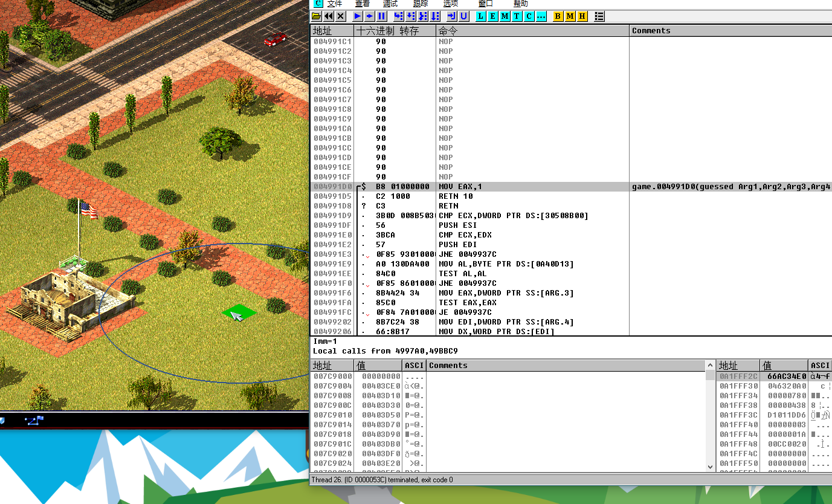
Task: Click the down arrow of dump scrollbar
Action: pyautogui.click(x=710, y=467)
